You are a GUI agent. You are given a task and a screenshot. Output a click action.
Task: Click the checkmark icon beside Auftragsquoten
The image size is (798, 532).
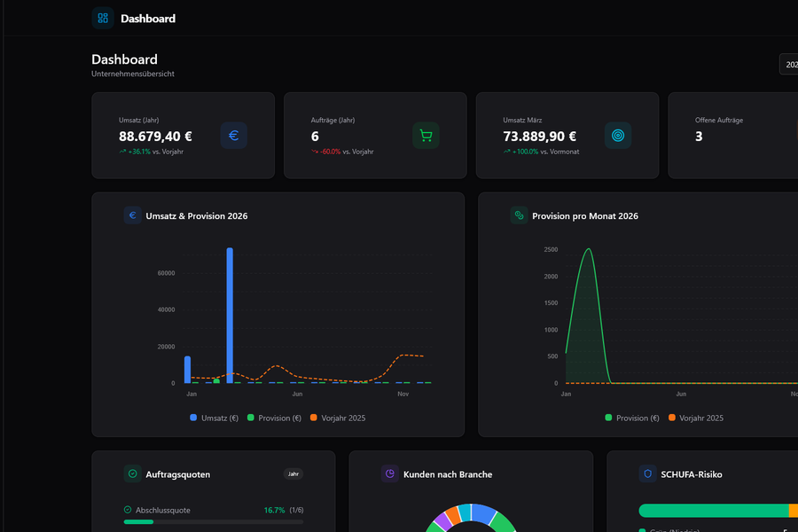click(132, 474)
